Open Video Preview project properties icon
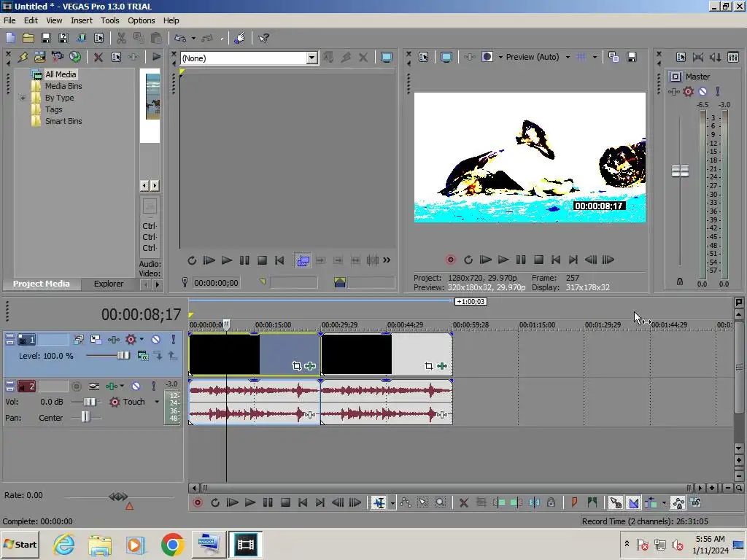The image size is (747, 560). tap(424, 57)
